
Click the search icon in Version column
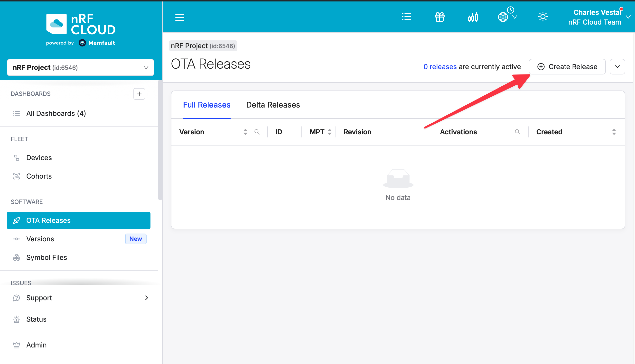(257, 132)
